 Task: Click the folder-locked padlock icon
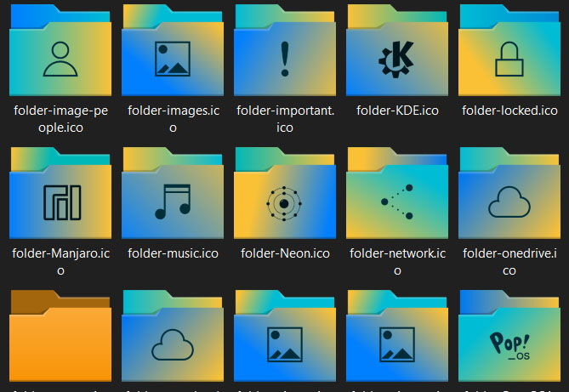point(509,53)
